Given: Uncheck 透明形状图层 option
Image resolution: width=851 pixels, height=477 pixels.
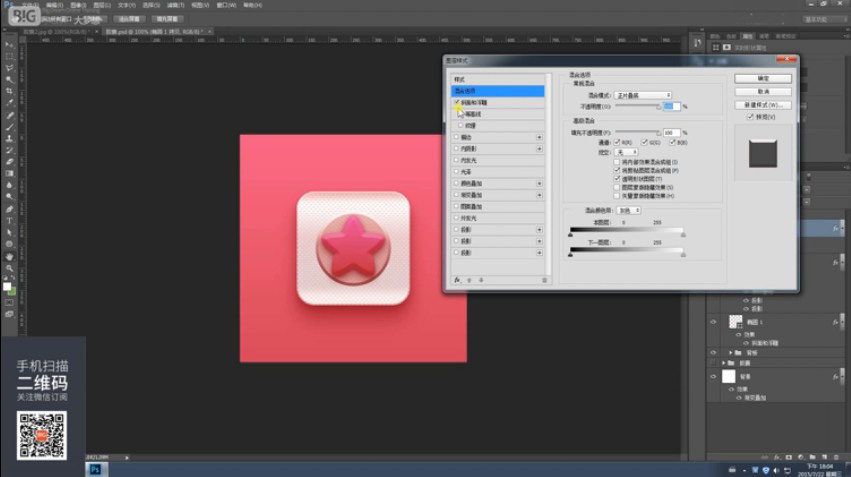Looking at the screenshot, I should [x=617, y=179].
